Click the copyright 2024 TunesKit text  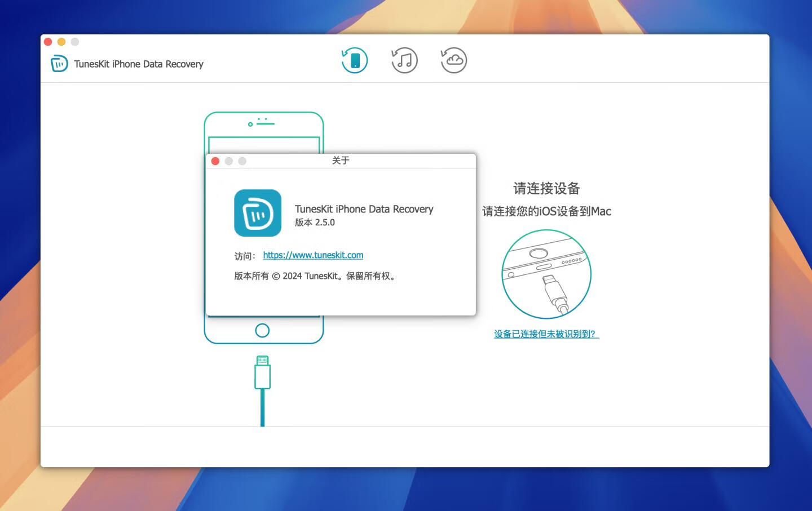pos(316,276)
